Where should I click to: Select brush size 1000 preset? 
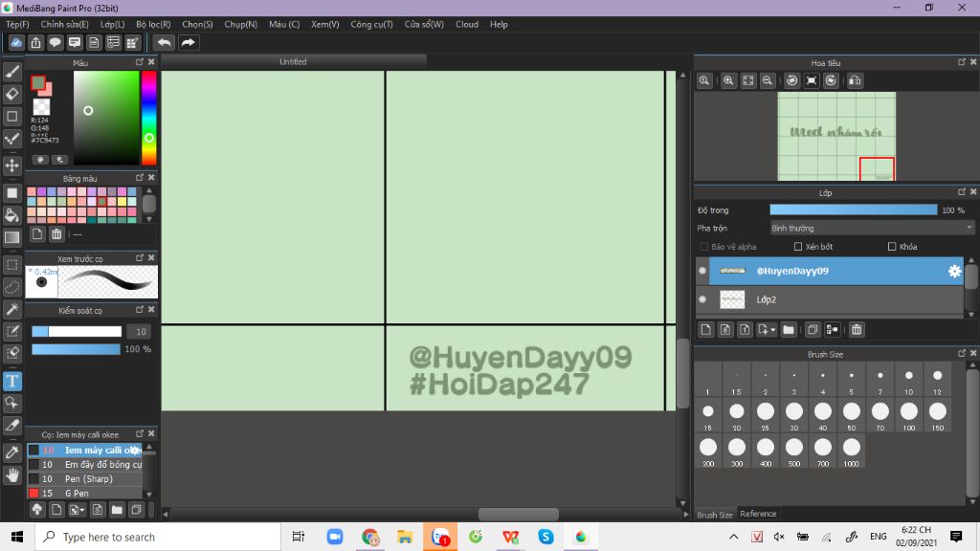click(x=851, y=452)
